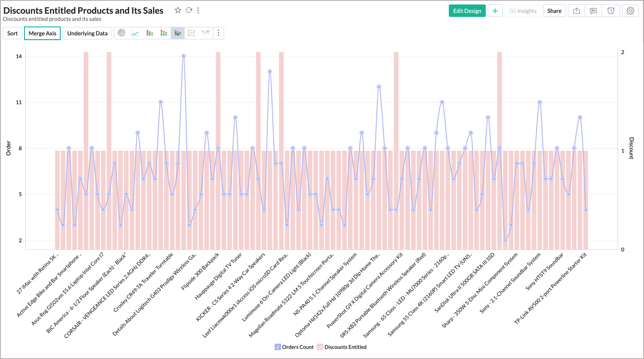Screen dimensions: 644x359
Task: Toggle the Discounts Entitled legend checkbox
Action: [320, 347]
